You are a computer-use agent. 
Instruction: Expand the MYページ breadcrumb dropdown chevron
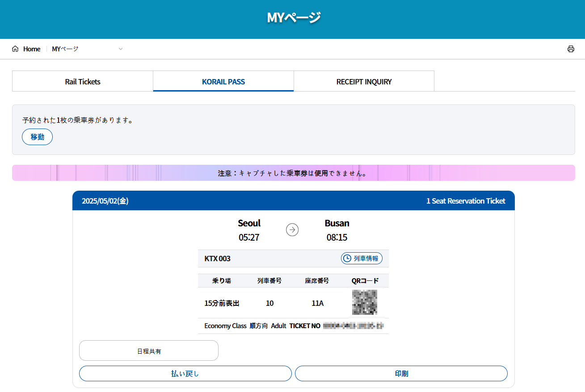pos(120,49)
